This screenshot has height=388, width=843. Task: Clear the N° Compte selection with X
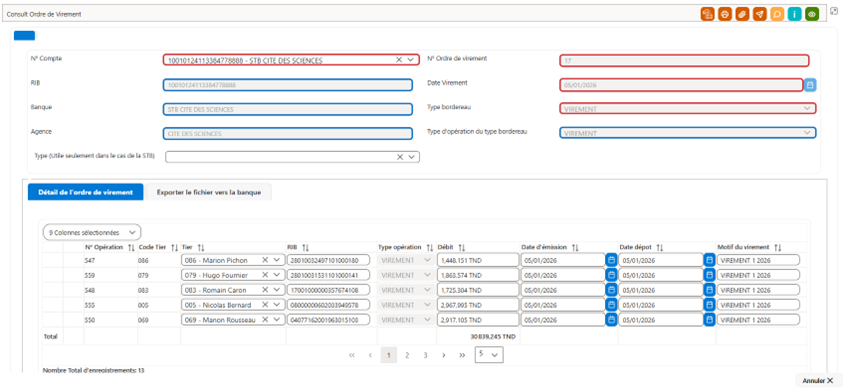[399, 60]
